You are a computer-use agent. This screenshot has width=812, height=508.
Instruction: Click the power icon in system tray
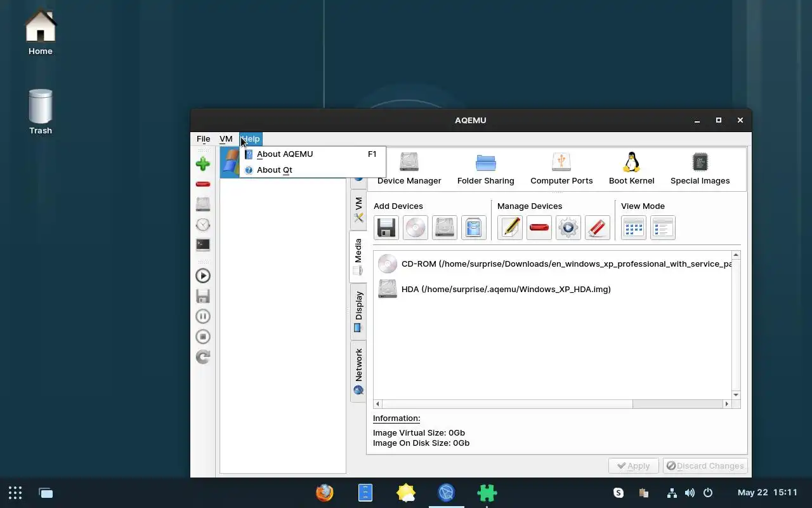(x=708, y=493)
